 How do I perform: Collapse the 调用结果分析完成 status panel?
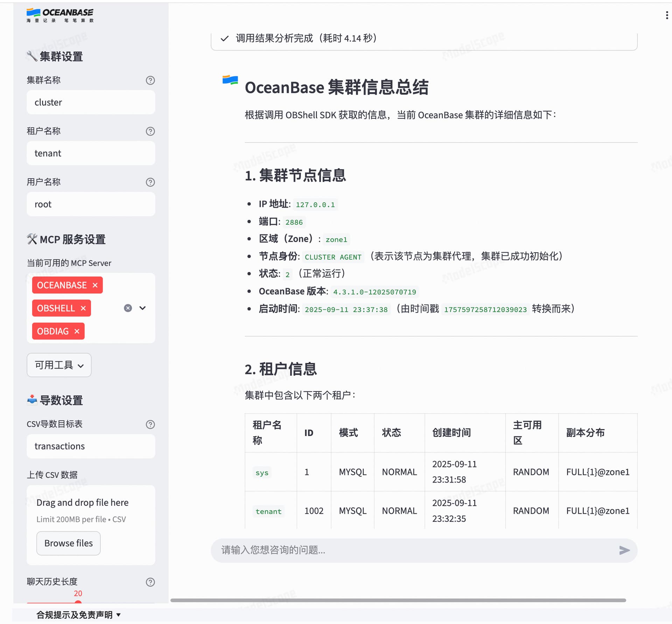pos(424,38)
